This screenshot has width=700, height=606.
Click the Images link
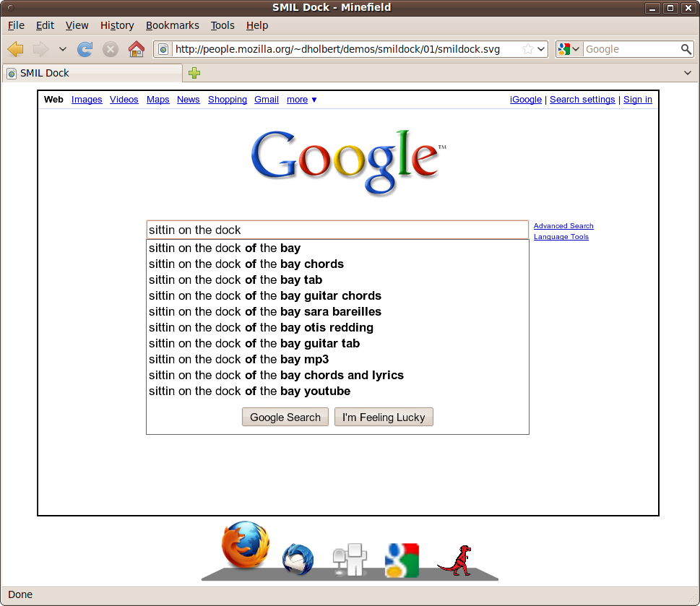[x=87, y=100]
